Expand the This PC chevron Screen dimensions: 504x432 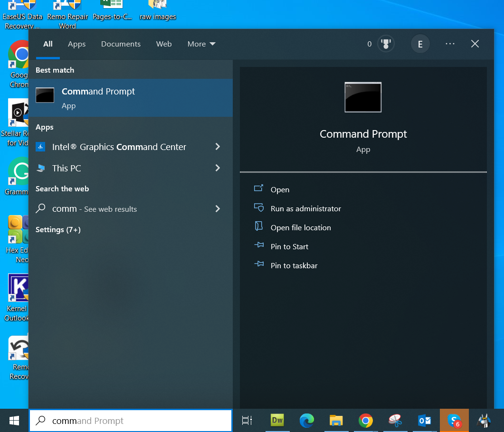(218, 168)
